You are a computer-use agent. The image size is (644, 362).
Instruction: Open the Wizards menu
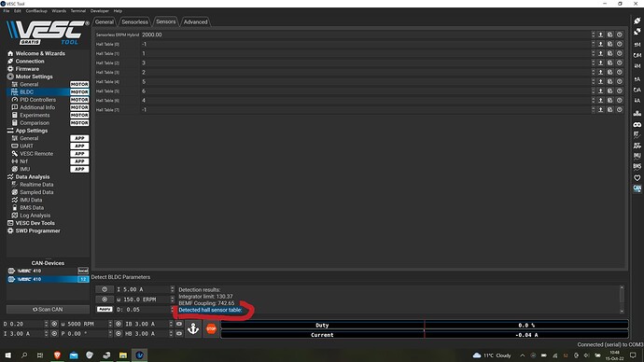coord(59,11)
